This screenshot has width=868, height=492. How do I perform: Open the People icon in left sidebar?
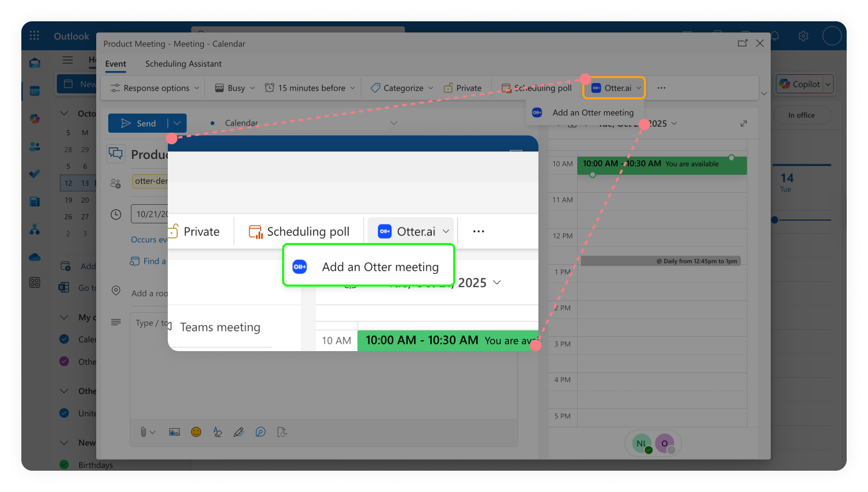[34, 146]
